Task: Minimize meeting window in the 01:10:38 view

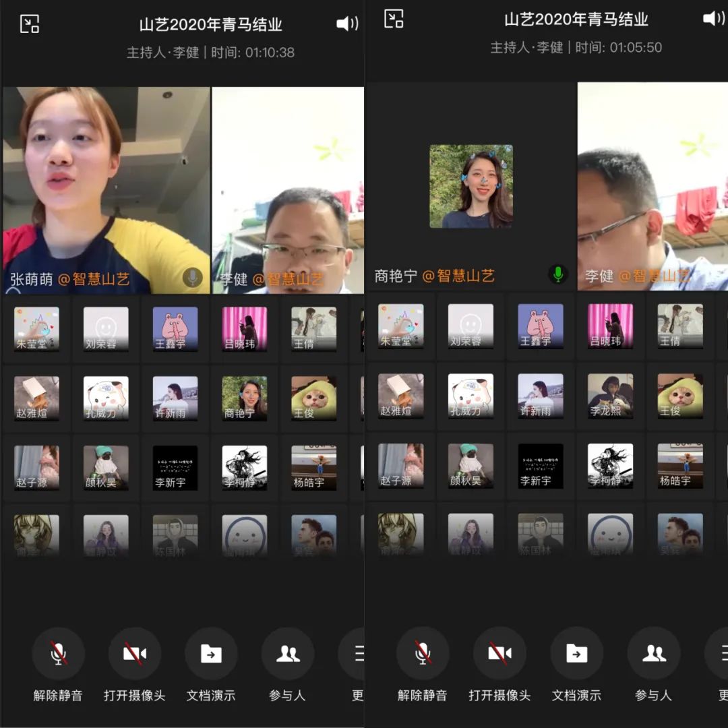Action: tap(30, 24)
